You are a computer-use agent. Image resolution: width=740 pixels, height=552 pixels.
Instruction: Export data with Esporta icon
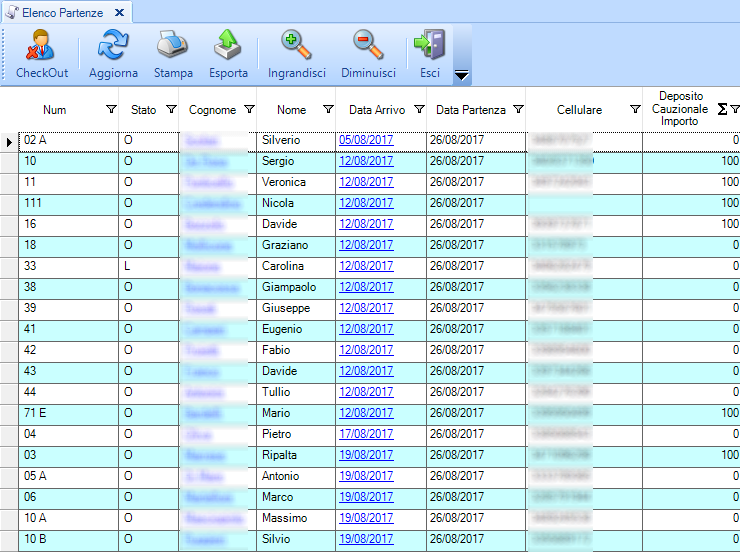[x=228, y=45]
